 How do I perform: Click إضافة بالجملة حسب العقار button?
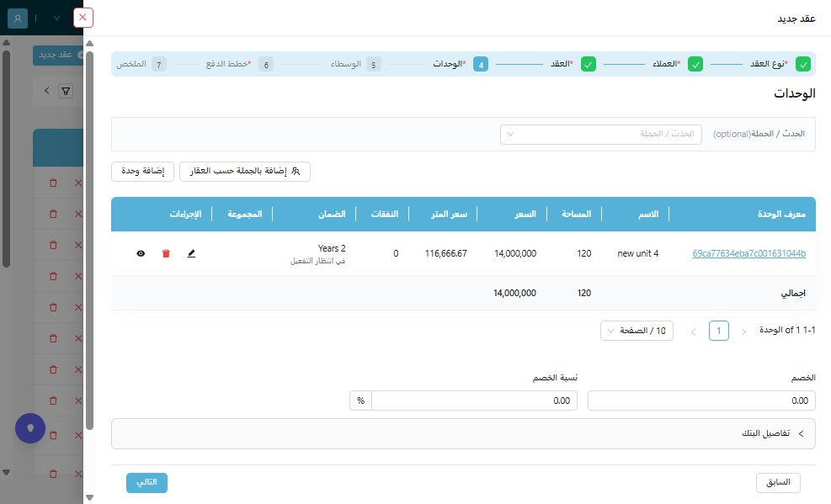pyautogui.click(x=245, y=171)
